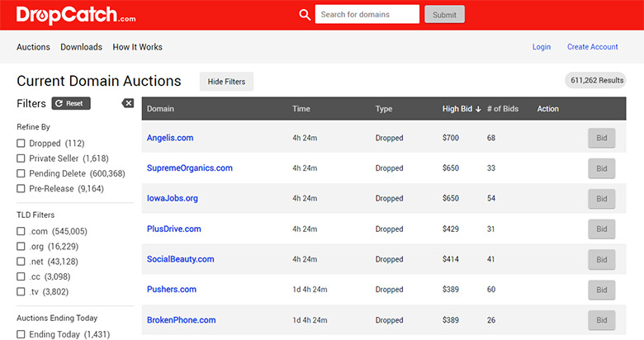Click Bid for SupremeOrganics.com
Screen dimensions: 644x340
tap(602, 168)
